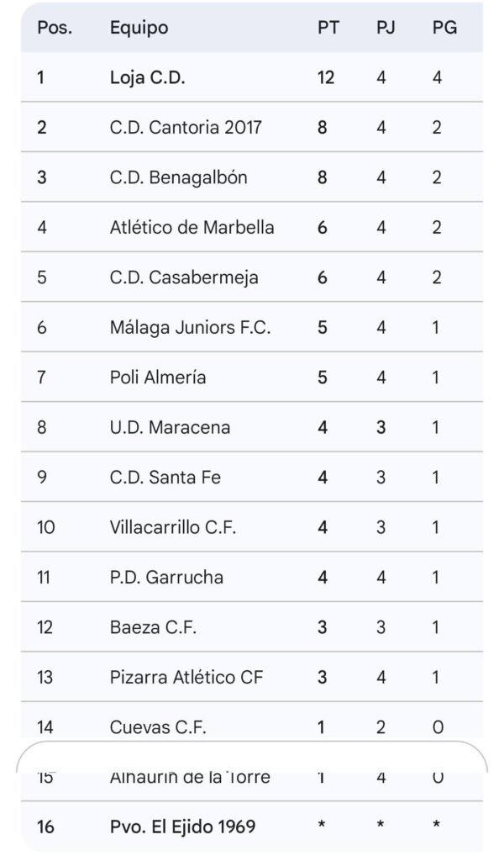Sort by the "PT" points column header
This screenshot has height=861, width=504.
click(328, 28)
